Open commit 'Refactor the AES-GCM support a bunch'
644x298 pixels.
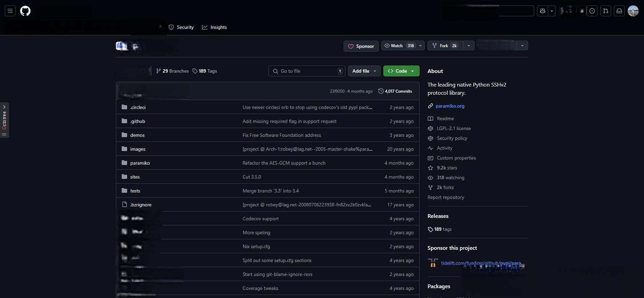(x=284, y=163)
